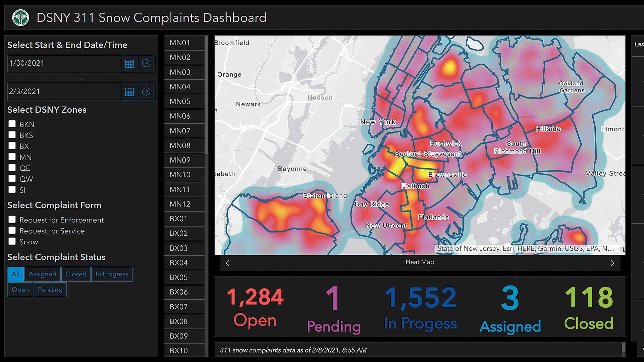This screenshot has height=362, width=644.
Task: Filter by Closed complaint status
Action: click(76, 274)
